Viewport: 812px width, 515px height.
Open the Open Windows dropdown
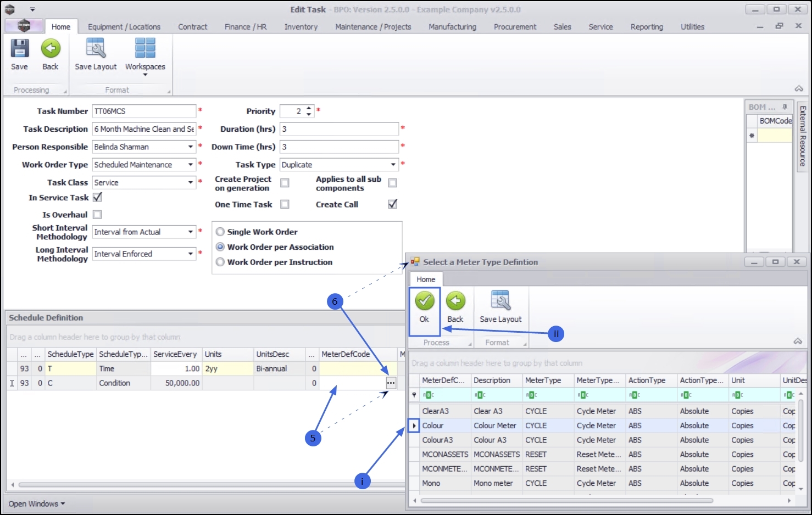[x=36, y=503]
